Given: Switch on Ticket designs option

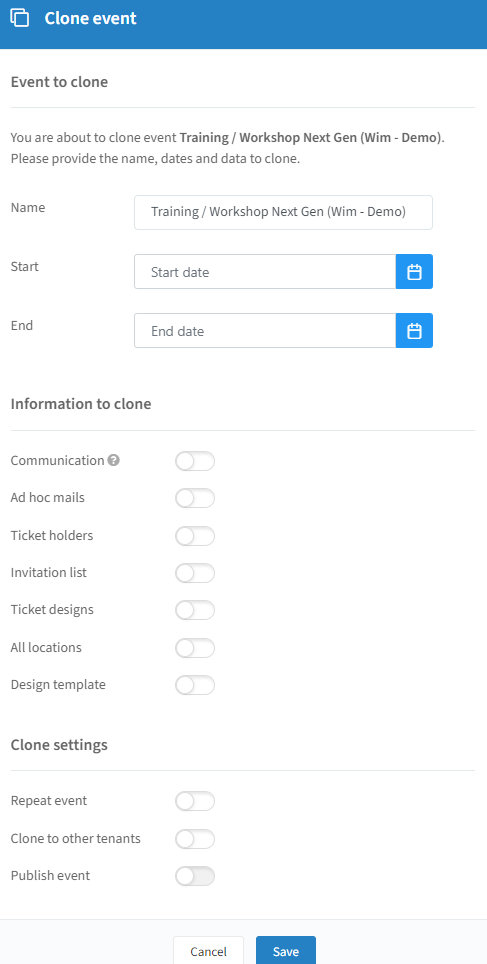Looking at the screenshot, I should 195,610.
